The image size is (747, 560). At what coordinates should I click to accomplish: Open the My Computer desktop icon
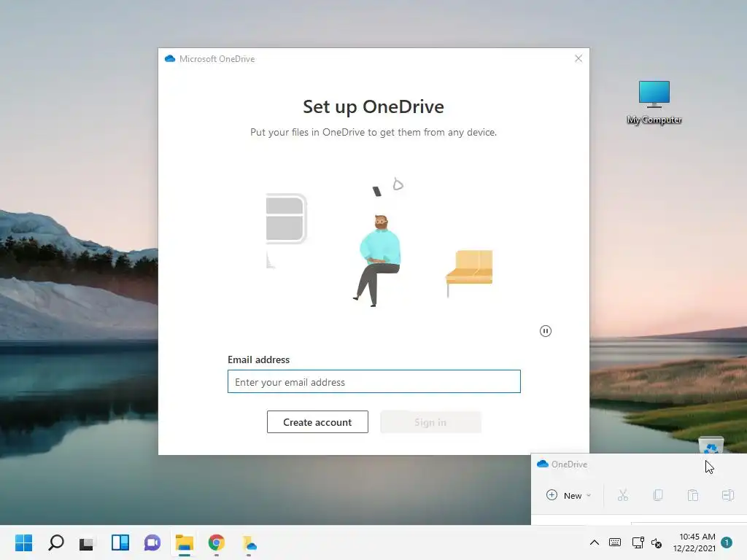click(x=654, y=102)
